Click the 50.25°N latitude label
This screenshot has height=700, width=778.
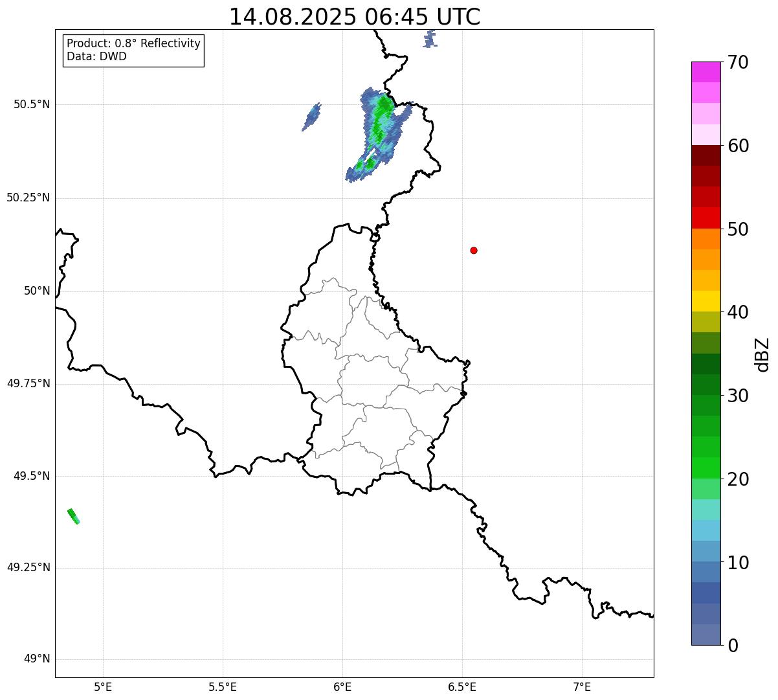(x=28, y=198)
